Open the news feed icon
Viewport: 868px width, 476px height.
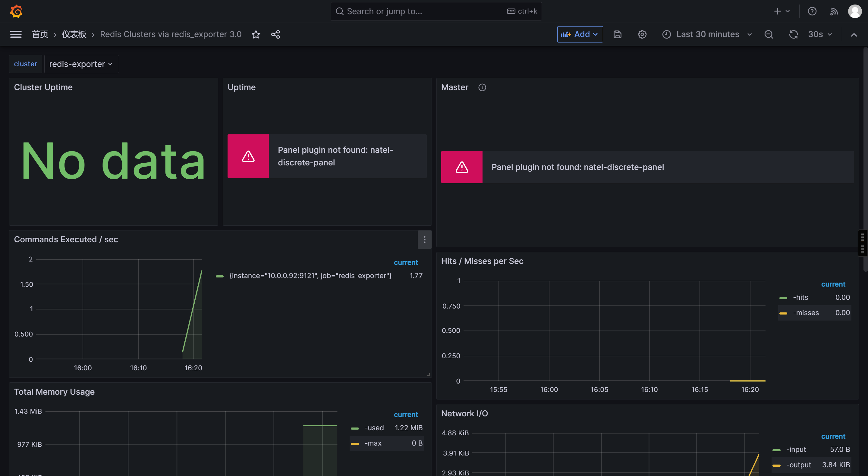(x=834, y=11)
